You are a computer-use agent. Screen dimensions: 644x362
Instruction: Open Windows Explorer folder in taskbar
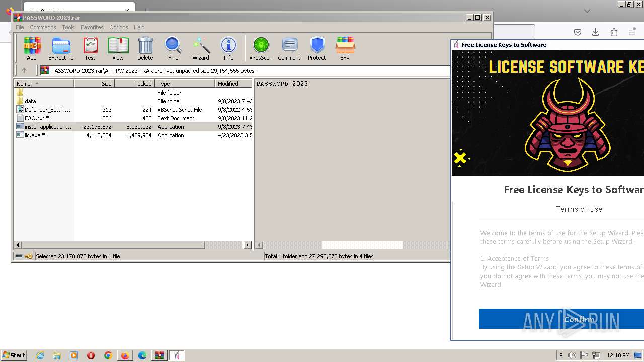(x=57, y=355)
